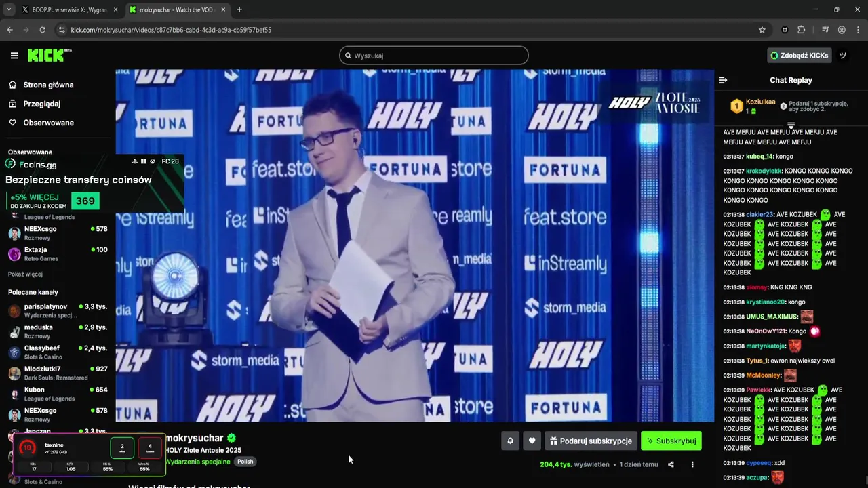The image size is (868, 488).
Task: Click the Classybeef channel avatar
Action: click(x=14, y=352)
